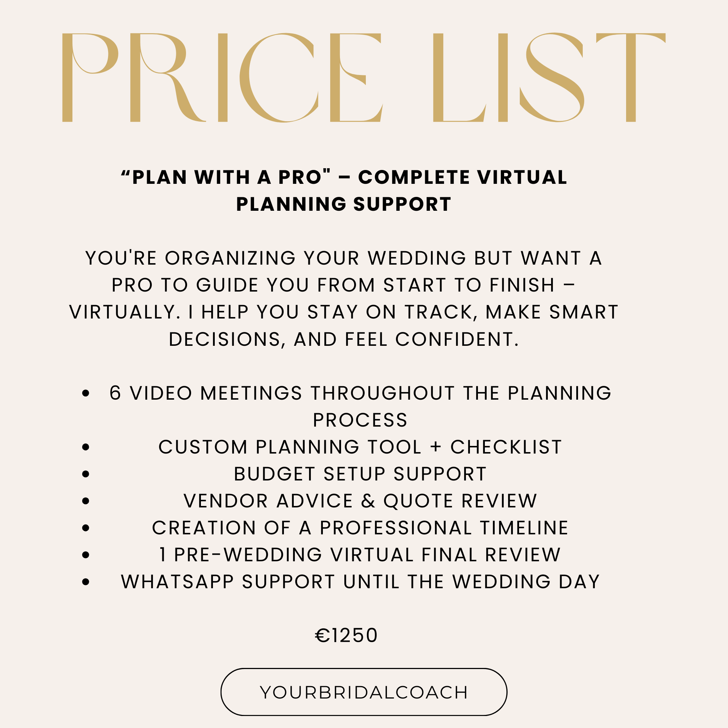Click "Custom planning tool + checklist" text
Screen dimensions: 728x728
tap(360, 447)
